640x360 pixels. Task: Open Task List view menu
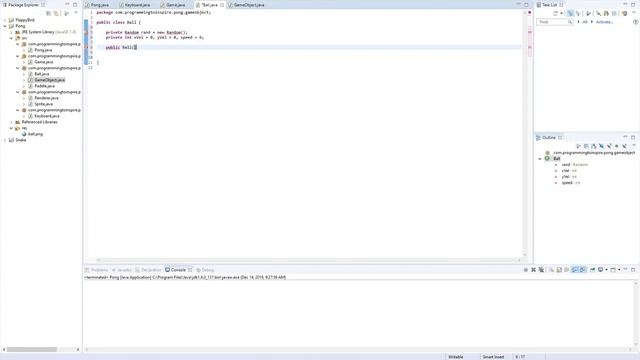[633, 13]
